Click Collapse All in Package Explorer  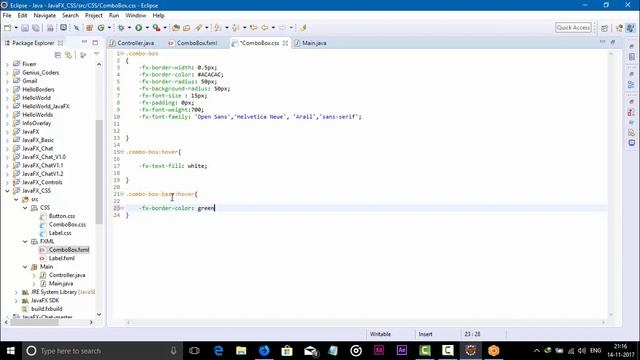[58, 55]
